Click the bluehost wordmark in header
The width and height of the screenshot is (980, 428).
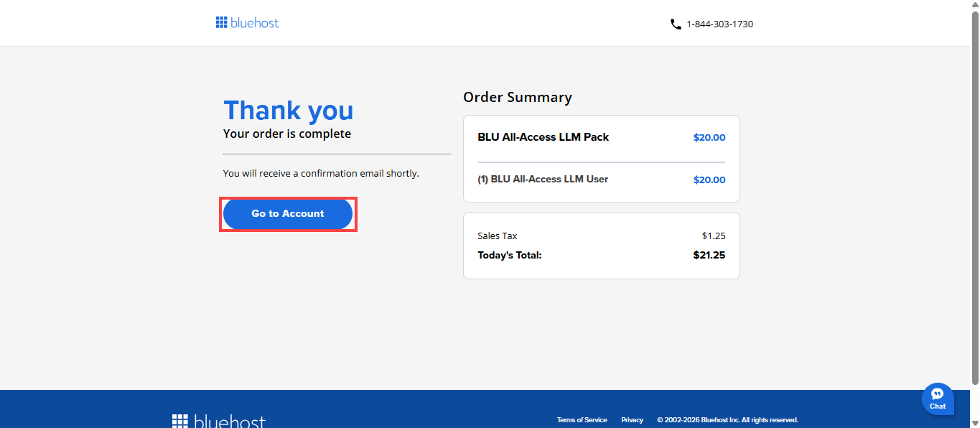255,23
